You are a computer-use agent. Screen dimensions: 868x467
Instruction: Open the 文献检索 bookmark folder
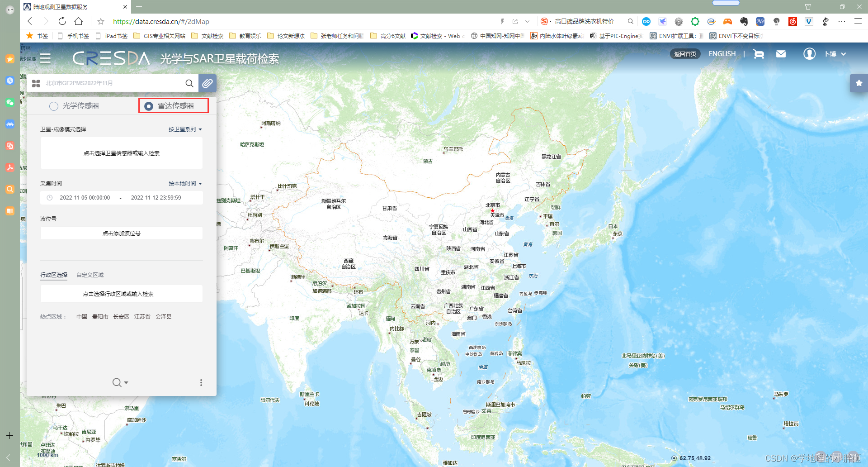(x=208, y=36)
